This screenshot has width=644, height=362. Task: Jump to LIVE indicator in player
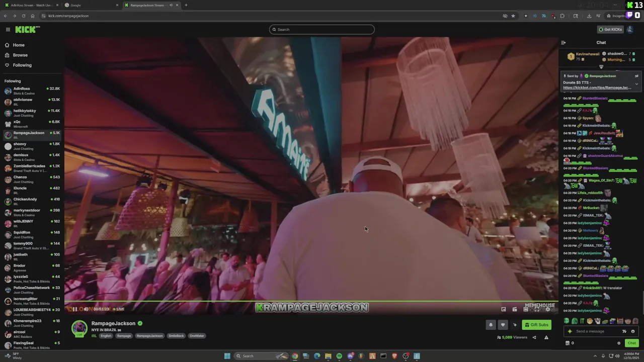tap(119, 309)
